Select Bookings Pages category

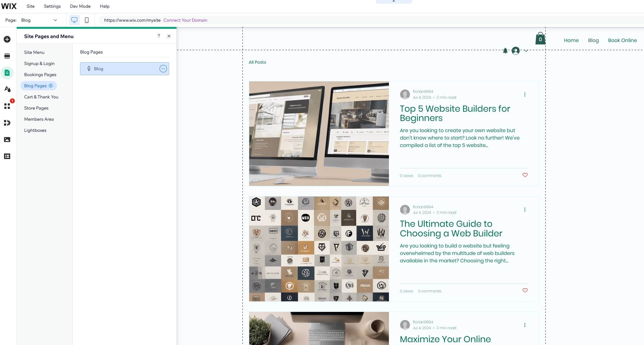(40, 75)
